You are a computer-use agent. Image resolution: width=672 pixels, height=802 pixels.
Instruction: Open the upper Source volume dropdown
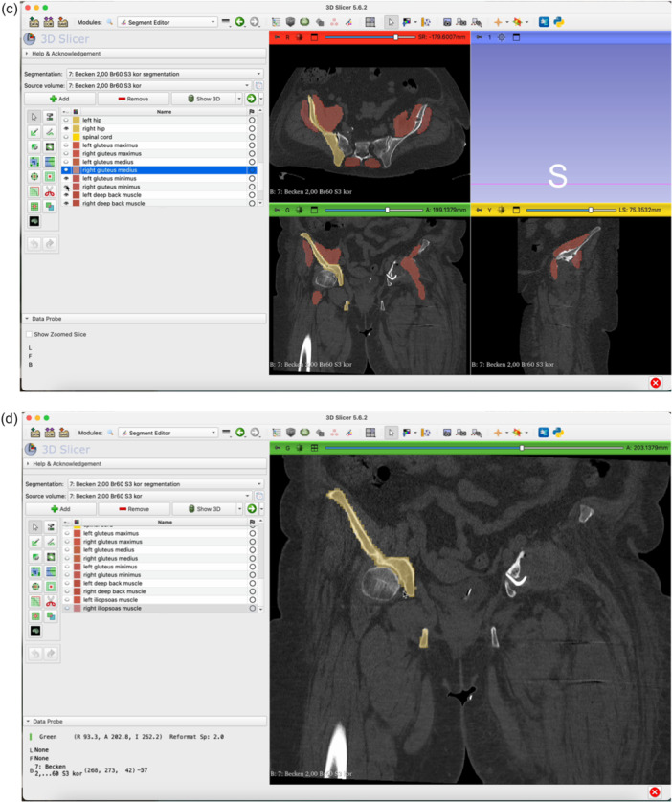tap(159, 85)
